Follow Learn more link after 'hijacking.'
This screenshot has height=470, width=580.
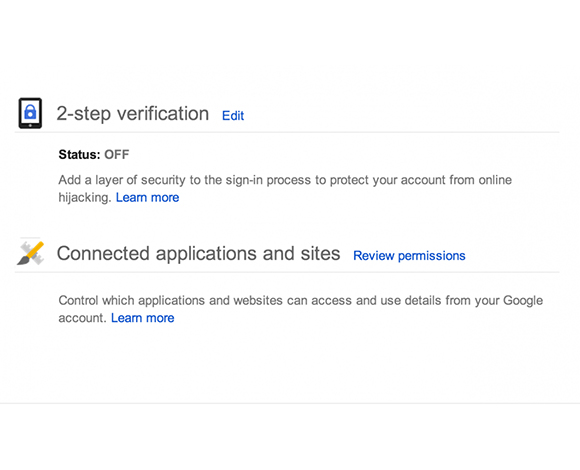point(147,197)
